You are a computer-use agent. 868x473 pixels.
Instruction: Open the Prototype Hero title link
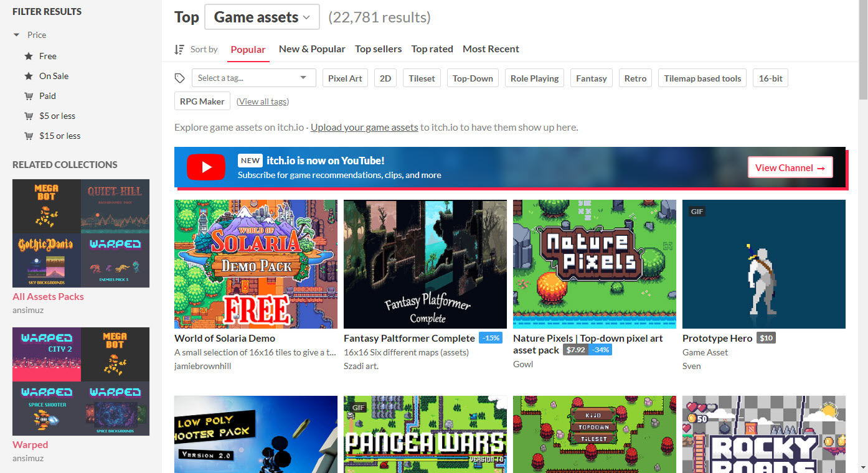coord(717,339)
